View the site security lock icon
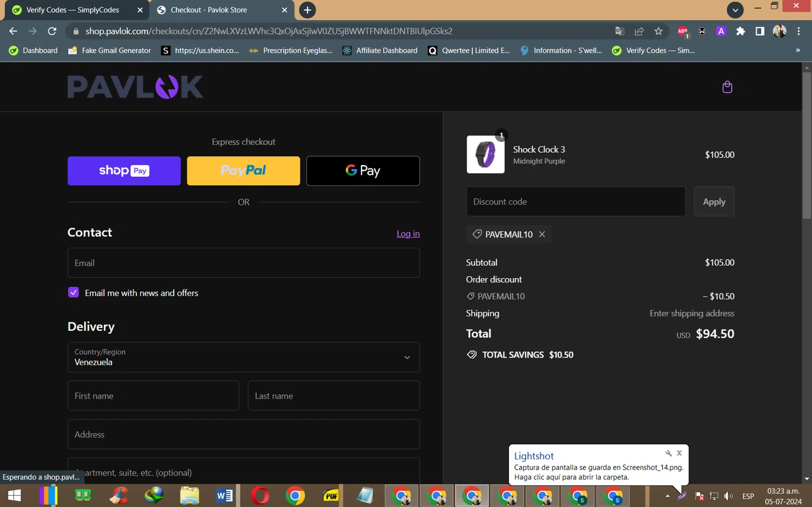812x507 pixels. [76, 31]
